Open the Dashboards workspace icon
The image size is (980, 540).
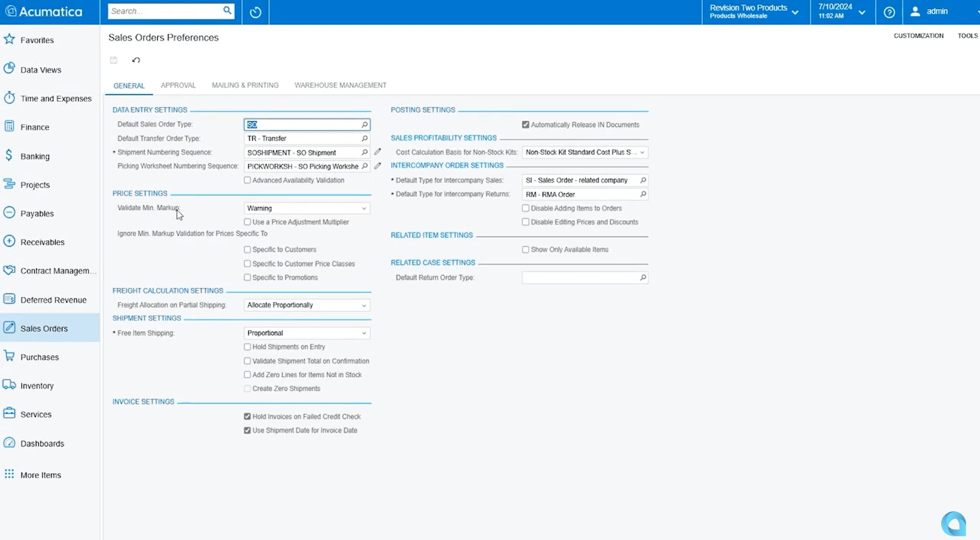pos(9,443)
